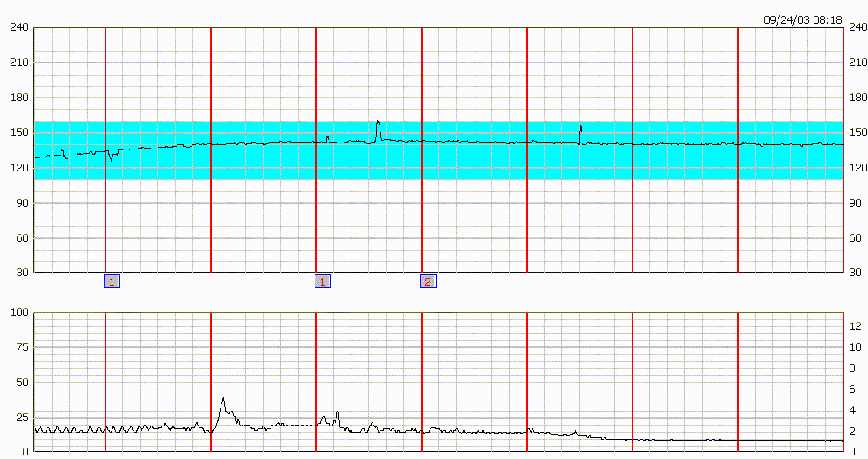
Task: Select the second blue "1" event marker
Action: click(x=322, y=281)
